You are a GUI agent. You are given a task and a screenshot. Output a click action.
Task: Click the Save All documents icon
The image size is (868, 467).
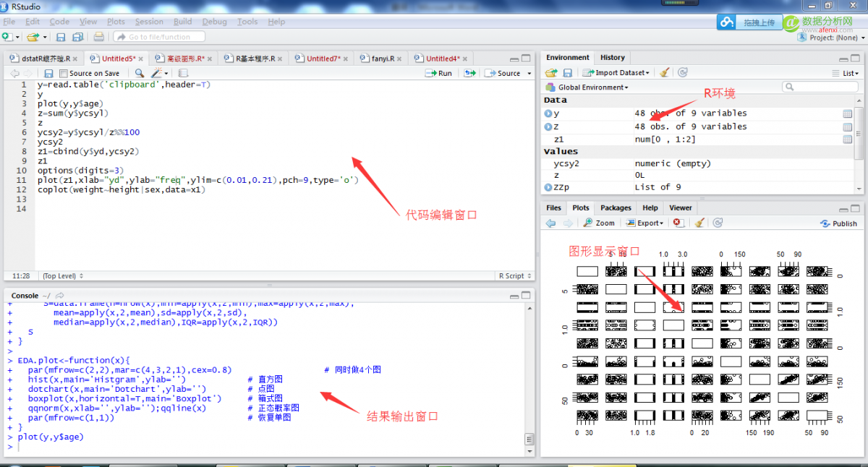click(x=77, y=37)
